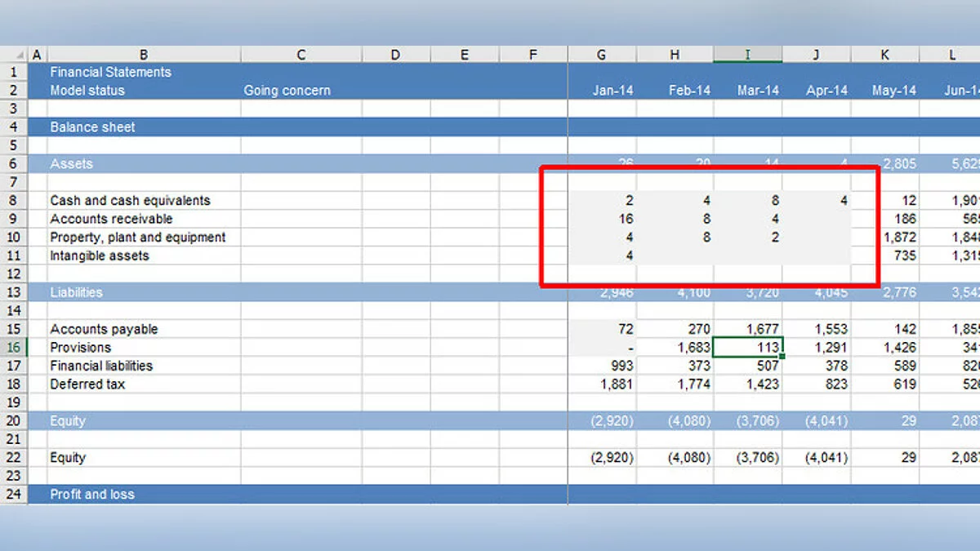Click the Deferred tax Jan-14 value 1,881

(602, 384)
